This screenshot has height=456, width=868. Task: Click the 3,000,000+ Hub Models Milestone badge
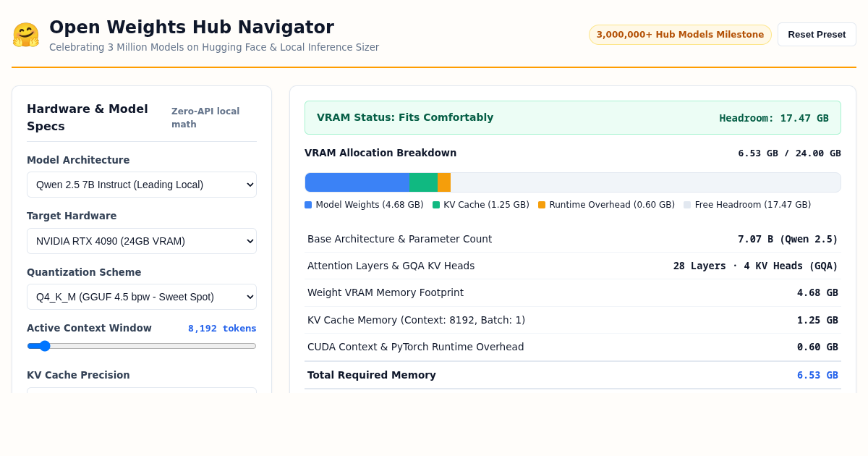coord(680,35)
